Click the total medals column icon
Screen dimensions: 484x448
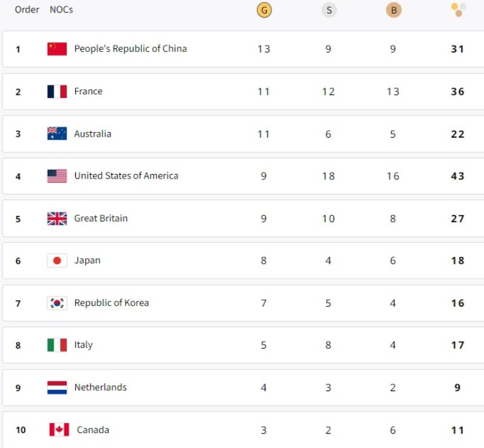coord(458,10)
